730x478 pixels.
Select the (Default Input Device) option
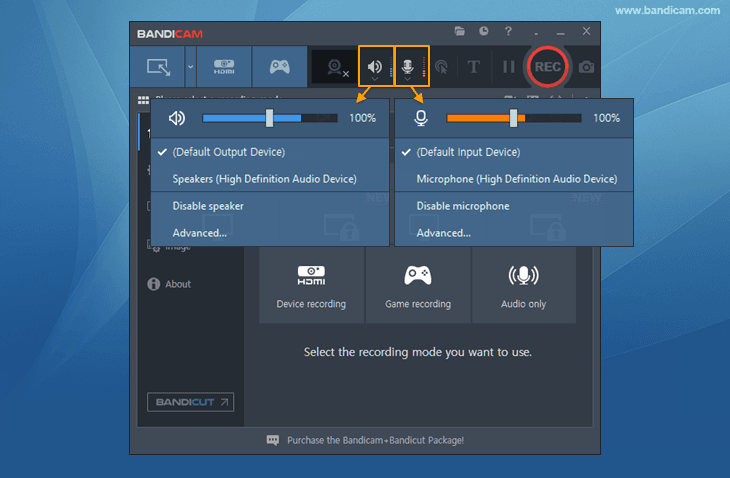(x=468, y=152)
